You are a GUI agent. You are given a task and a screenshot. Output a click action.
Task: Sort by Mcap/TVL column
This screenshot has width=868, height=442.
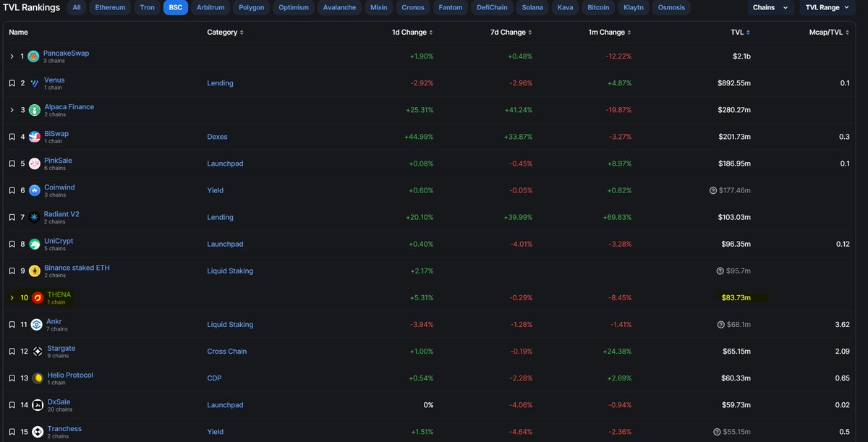pos(830,33)
